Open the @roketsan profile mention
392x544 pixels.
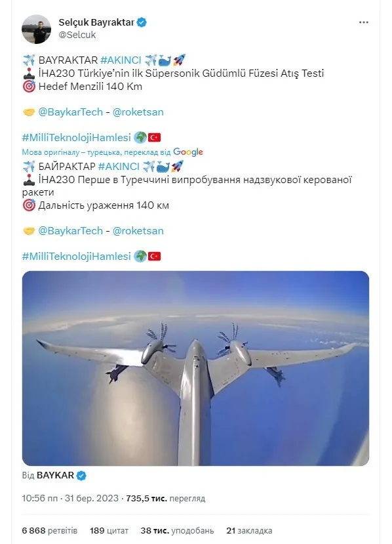[140, 112]
